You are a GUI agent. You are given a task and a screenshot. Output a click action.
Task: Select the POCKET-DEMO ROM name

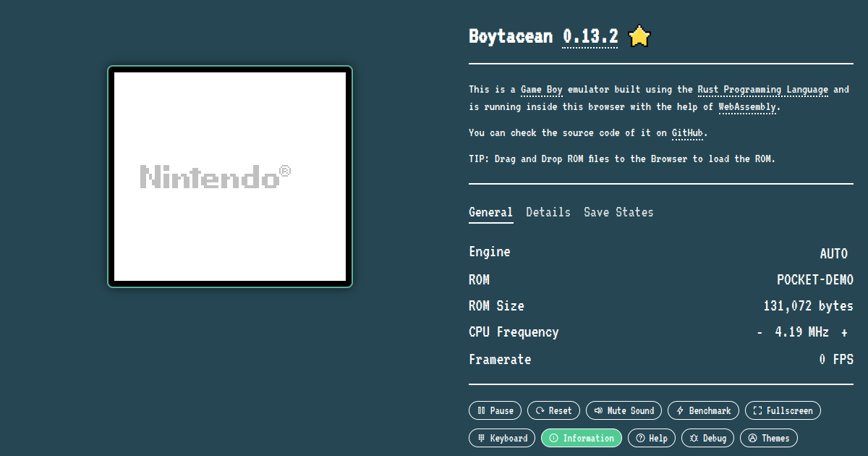point(815,280)
